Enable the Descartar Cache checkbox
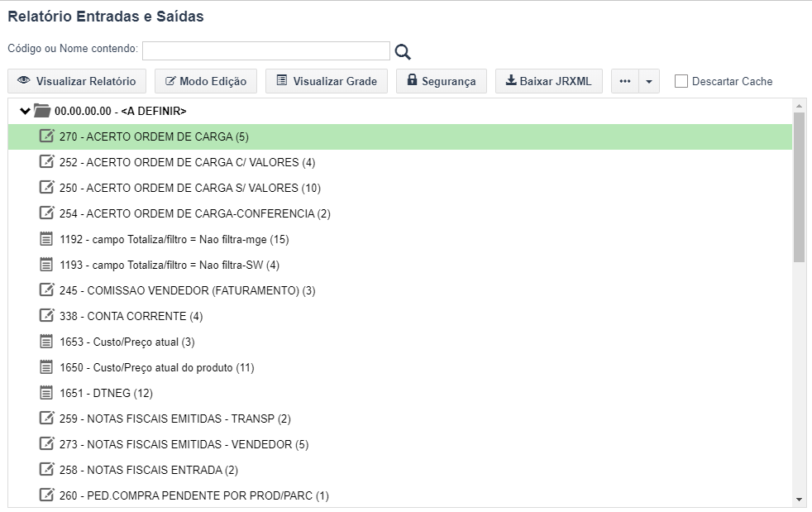The width and height of the screenshot is (812, 512). [x=681, y=81]
